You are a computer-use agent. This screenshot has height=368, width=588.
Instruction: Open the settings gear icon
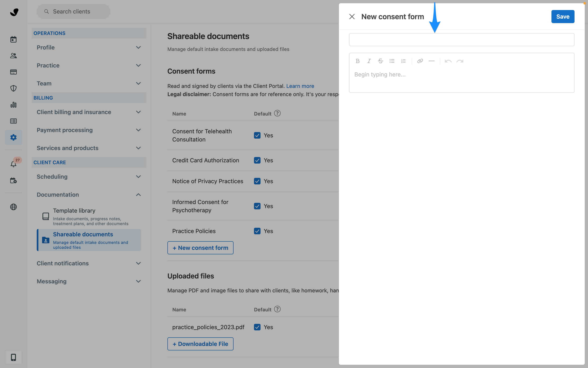[x=13, y=137]
